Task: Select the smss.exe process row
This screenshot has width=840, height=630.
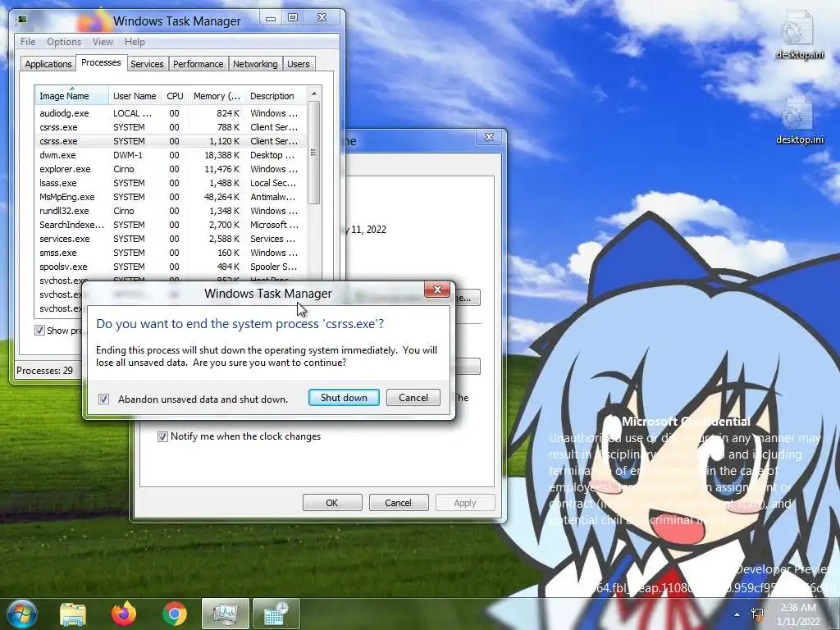Action: (171, 253)
